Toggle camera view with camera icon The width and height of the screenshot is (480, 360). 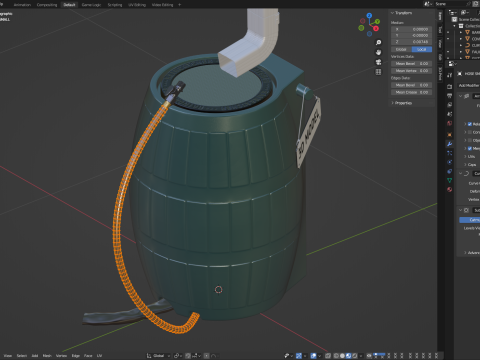pyautogui.click(x=378, y=62)
